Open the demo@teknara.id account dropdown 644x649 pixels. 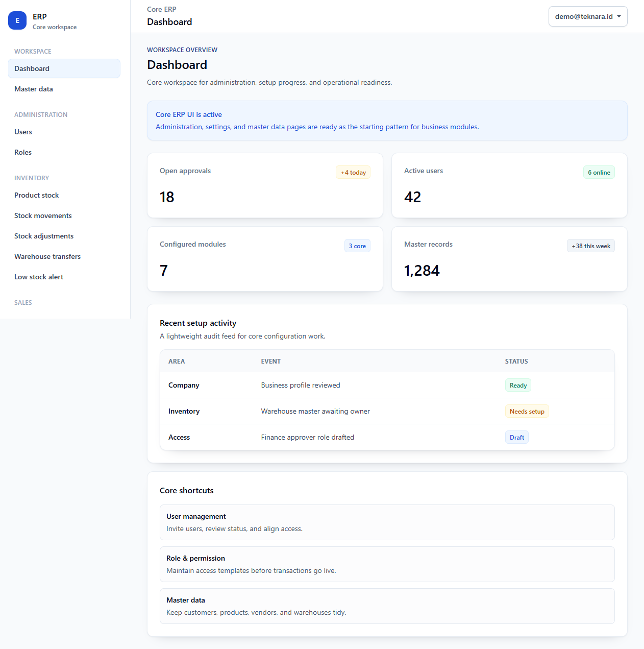click(588, 16)
